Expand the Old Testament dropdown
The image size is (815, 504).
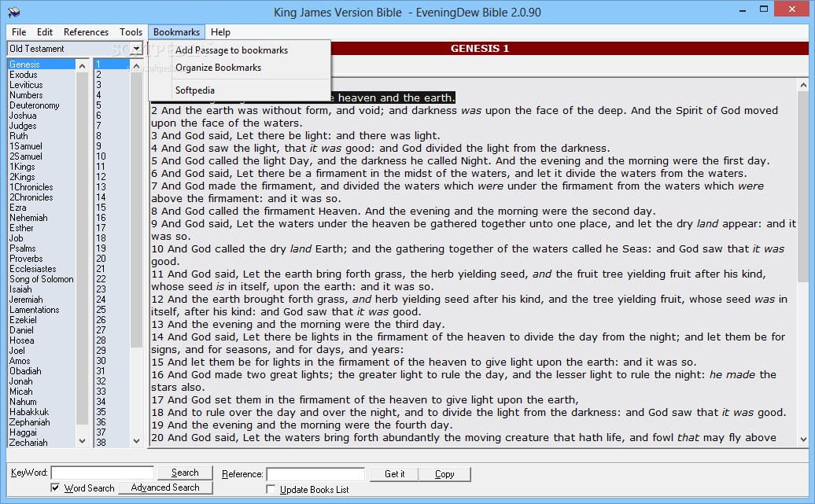[136, 49]
